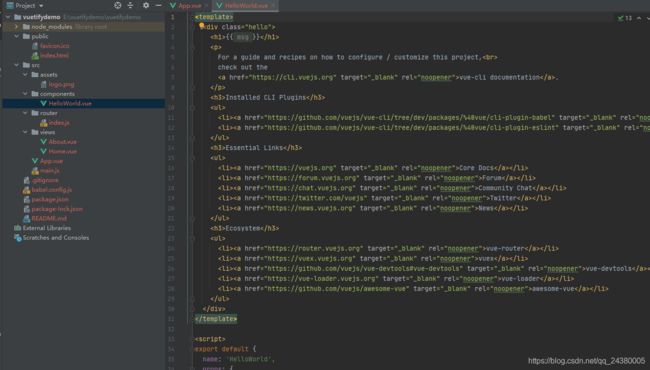650x370 pixels.
Task: Click the folded msg placeholder in h1
Action: coord(243,37)
